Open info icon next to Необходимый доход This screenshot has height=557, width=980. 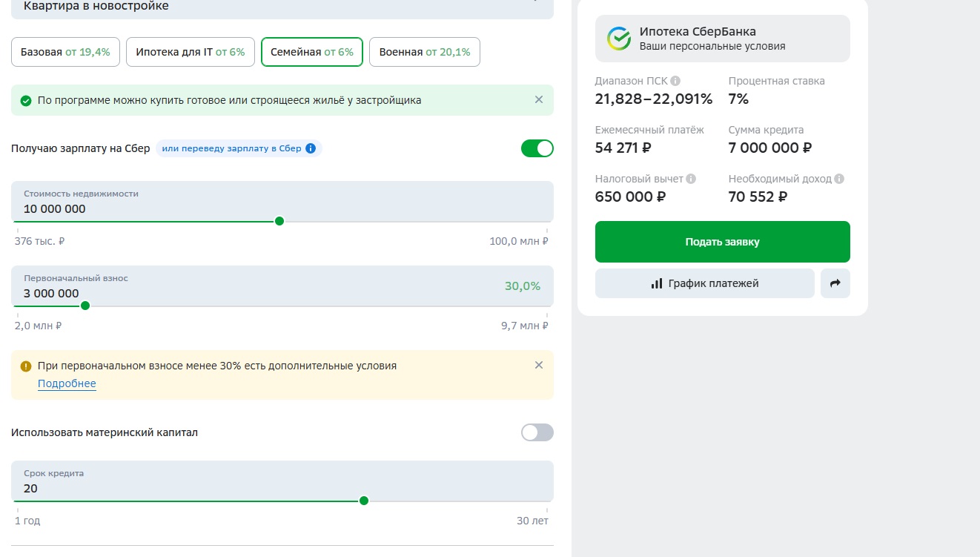tap(839, 179)
